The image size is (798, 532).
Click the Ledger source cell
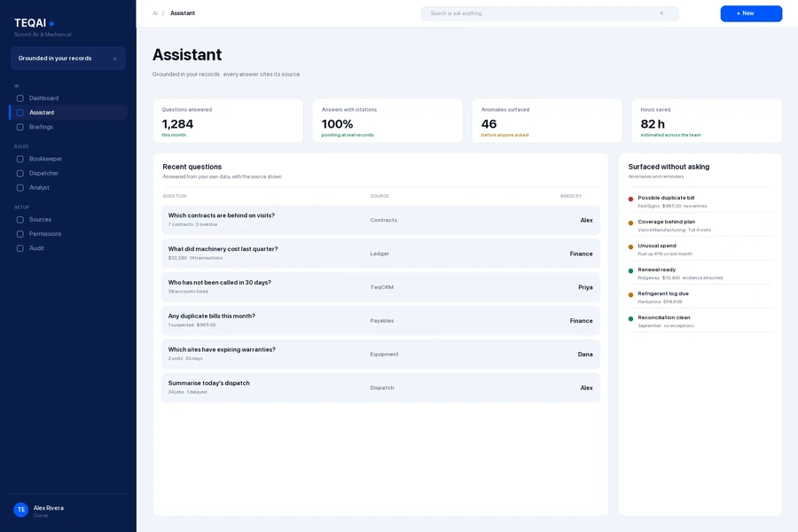click(379, 254)
